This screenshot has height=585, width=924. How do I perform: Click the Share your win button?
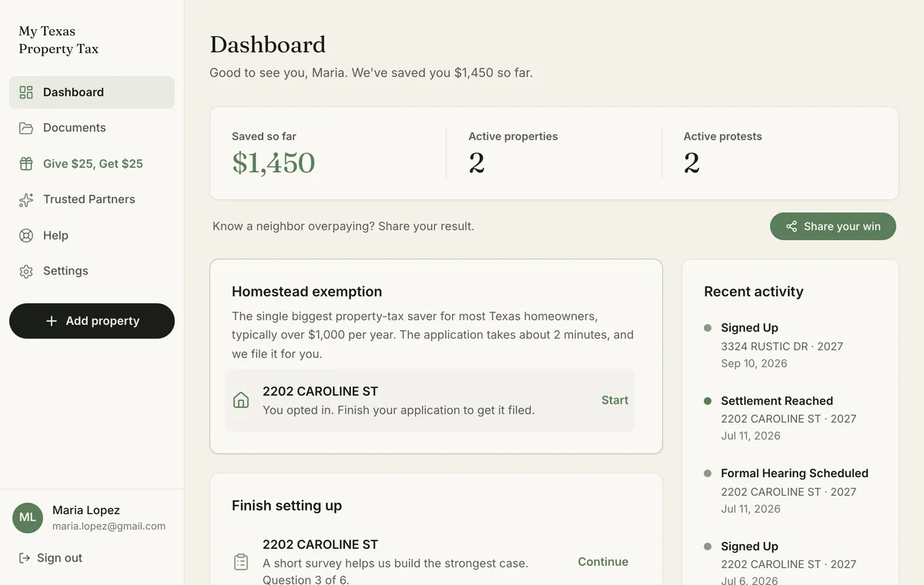[x=833, y=226]
